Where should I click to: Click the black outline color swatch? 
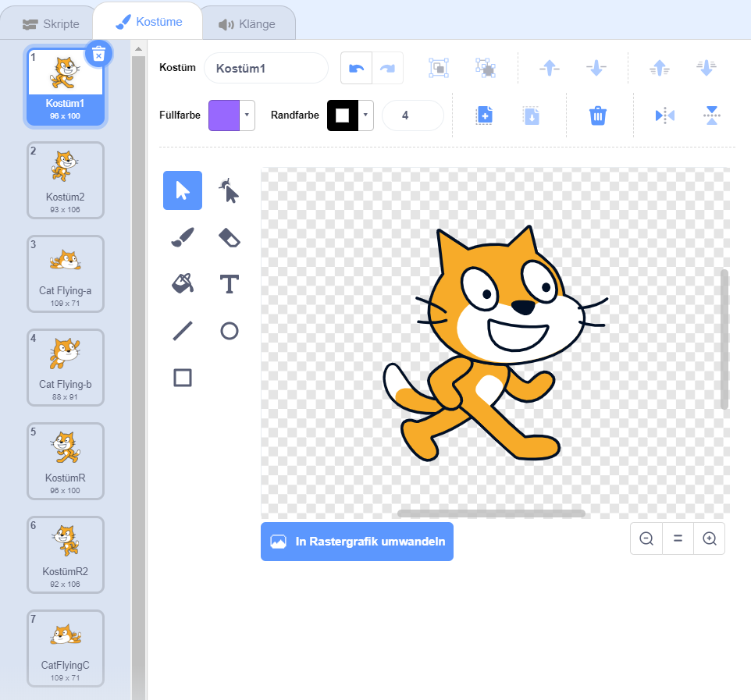click(343, 115)
